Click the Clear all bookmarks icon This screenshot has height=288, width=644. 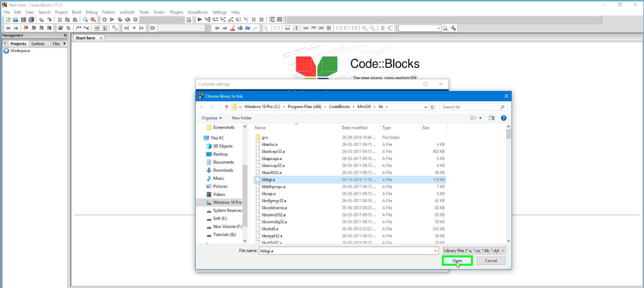click(50, 28)
